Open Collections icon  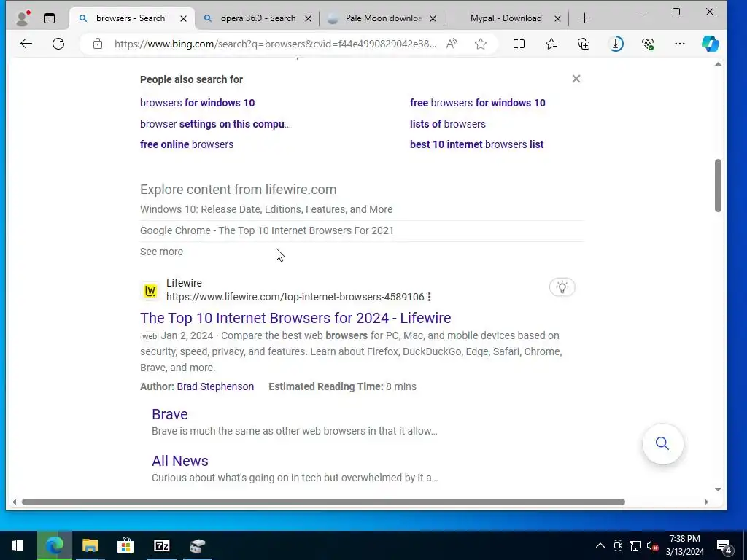(584, 44)
